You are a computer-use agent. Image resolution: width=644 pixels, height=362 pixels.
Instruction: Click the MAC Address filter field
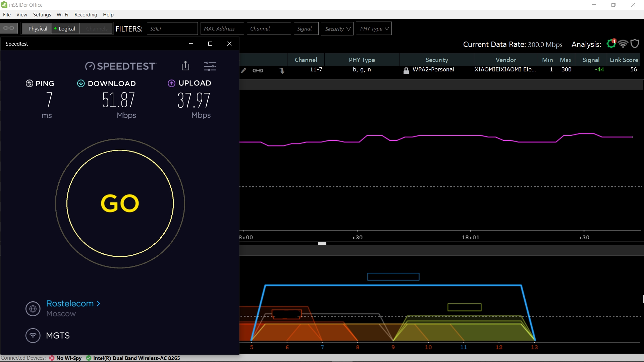(x=222, y=28)
